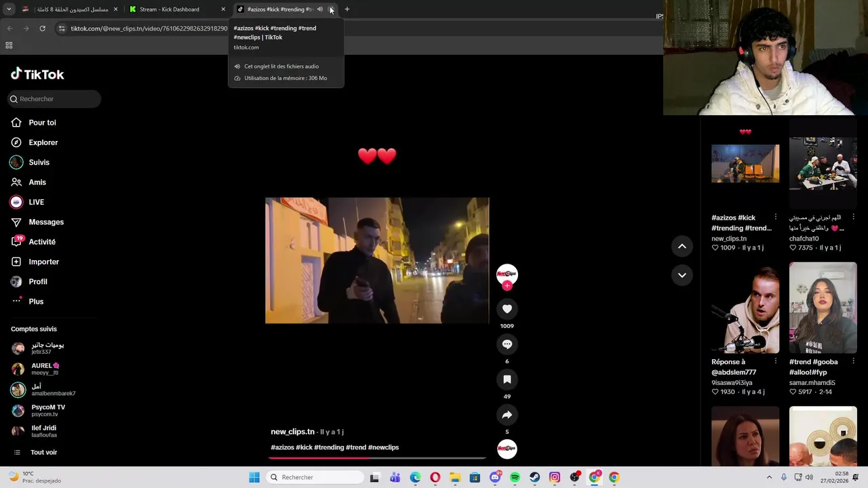The image size is (868, 488).
Task: Open more options for new_clips.tn card
Action: (x=776, y=217)
